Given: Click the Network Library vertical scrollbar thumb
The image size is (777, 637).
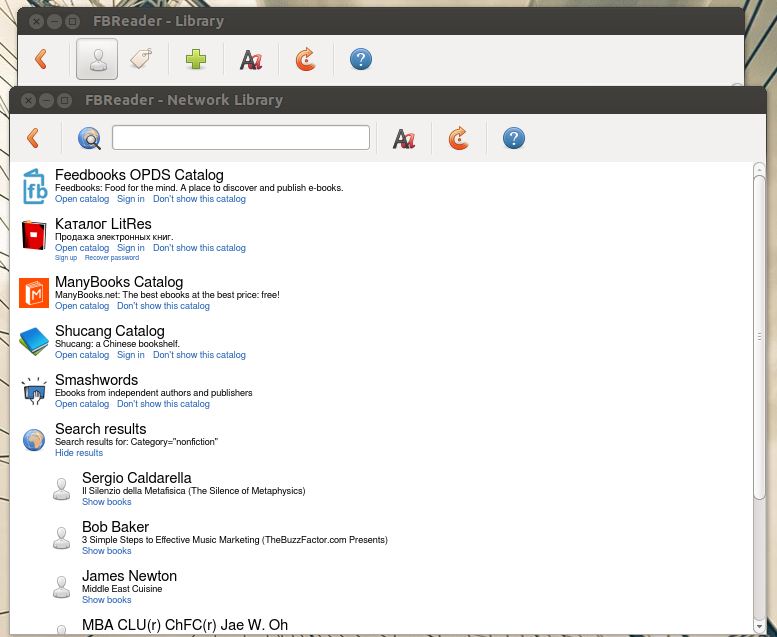Looking at the screenshot, I should [x=759, y=337].
